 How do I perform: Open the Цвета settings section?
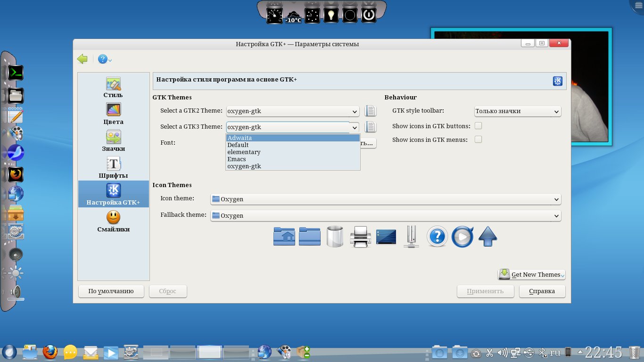tap(113, 115)
